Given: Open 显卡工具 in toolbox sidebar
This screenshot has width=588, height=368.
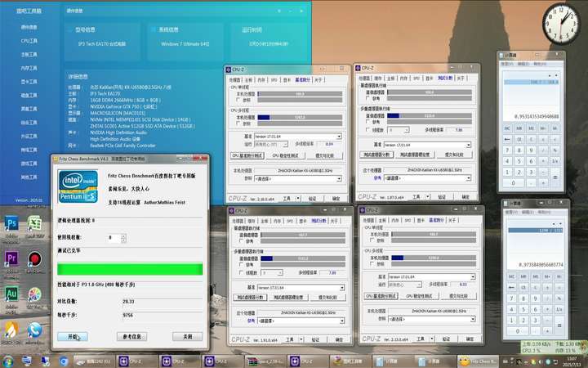Looking at the screenshot, I should tap(29, 82).
